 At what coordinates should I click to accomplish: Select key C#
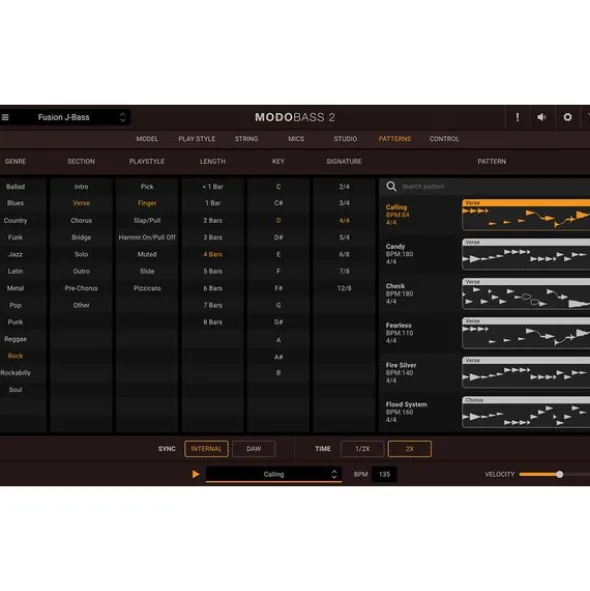pos(279,203)
